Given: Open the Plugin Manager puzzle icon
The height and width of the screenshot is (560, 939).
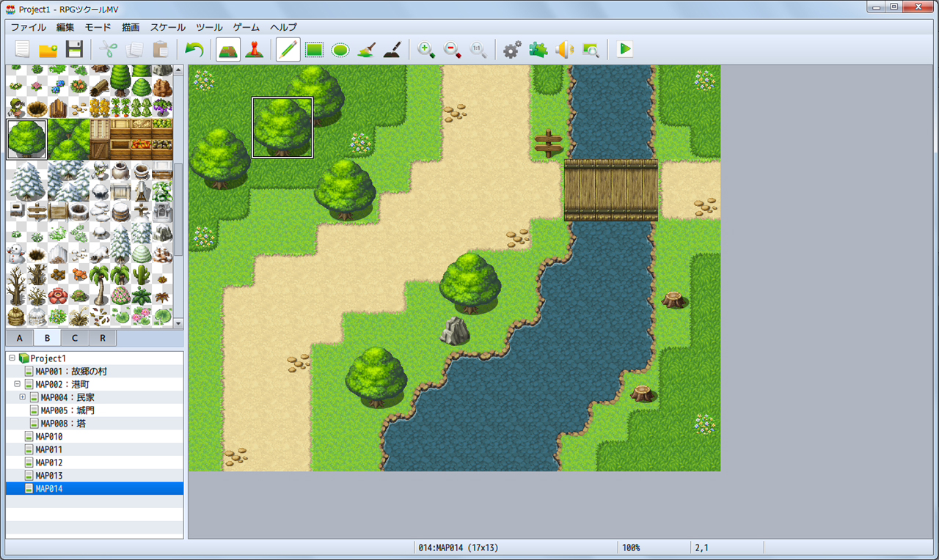Looking at the screenshot, I should coord(538,50).
